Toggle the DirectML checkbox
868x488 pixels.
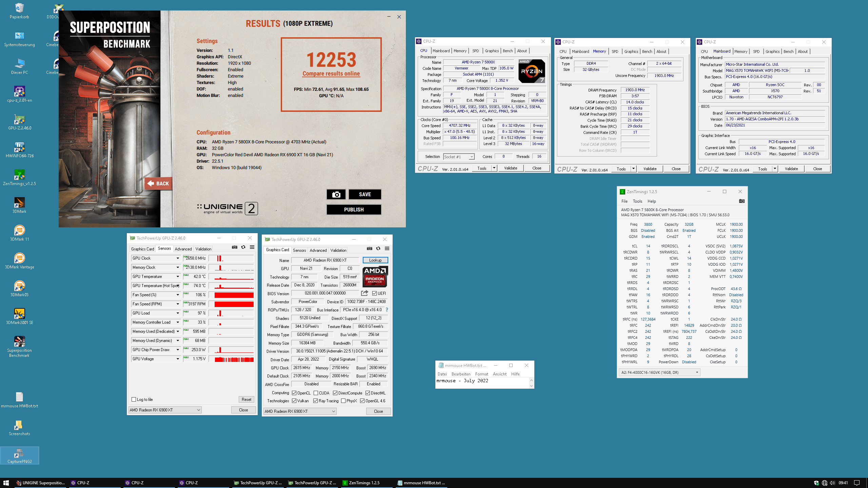[x=368, y=393]
